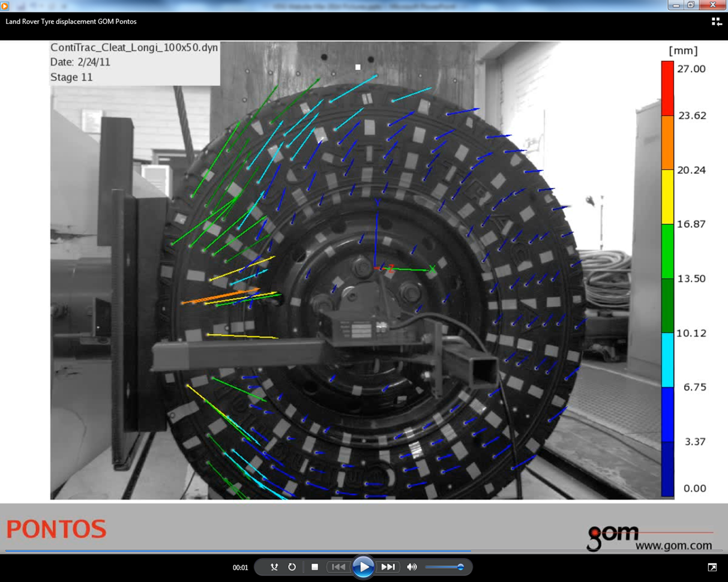Click the 13.50 legend value
This screenshot has width=728, height=582.
(692, 279)
